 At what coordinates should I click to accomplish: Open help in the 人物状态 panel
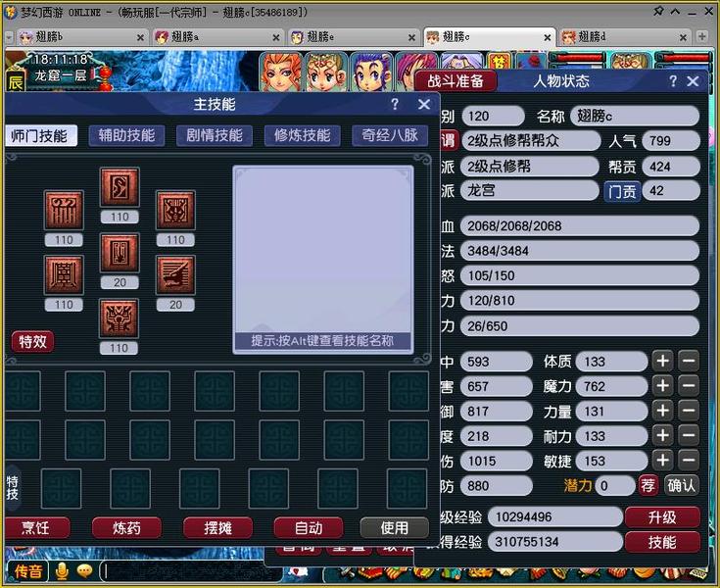pos(673,81)
